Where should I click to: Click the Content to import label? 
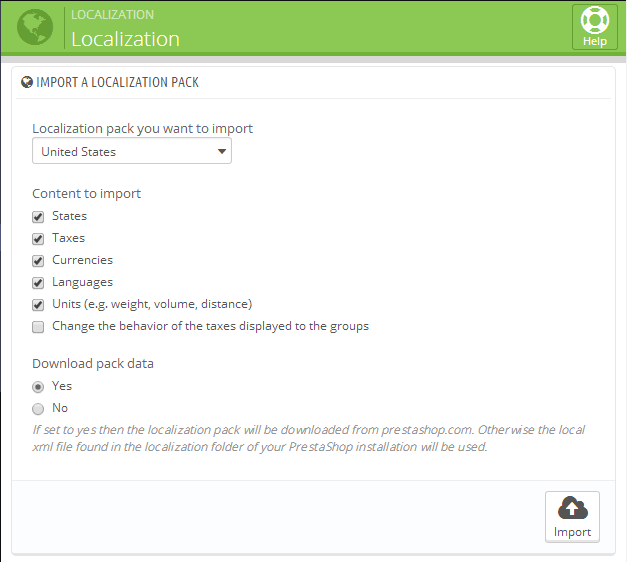[86, 194]
